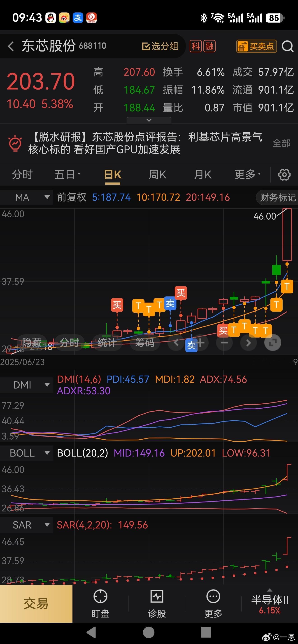Tap the 5:187.74 MA5 value

(x=111, y=197)
